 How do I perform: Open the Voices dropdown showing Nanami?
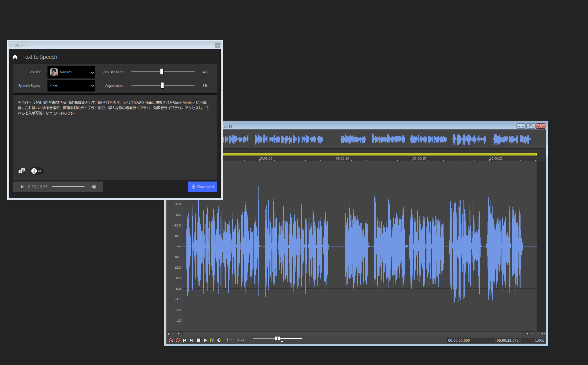pos(71,72)
